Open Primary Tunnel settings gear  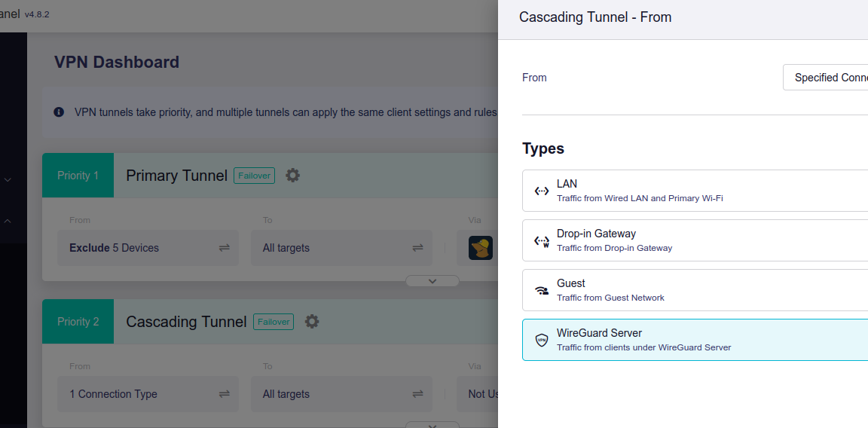[x=293, y=176]
